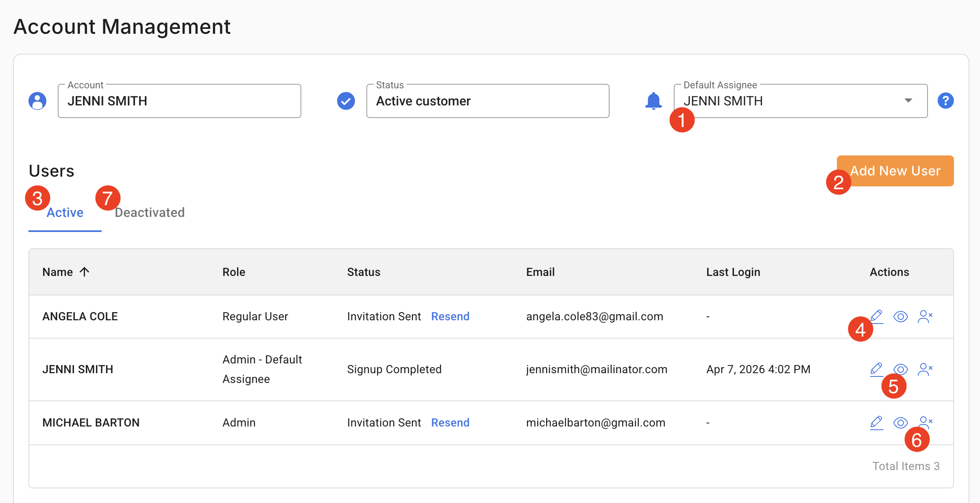The image size is (980, 503).
Task: Click remove-user icon in Jenni Smith row
Action: (925, 369)
